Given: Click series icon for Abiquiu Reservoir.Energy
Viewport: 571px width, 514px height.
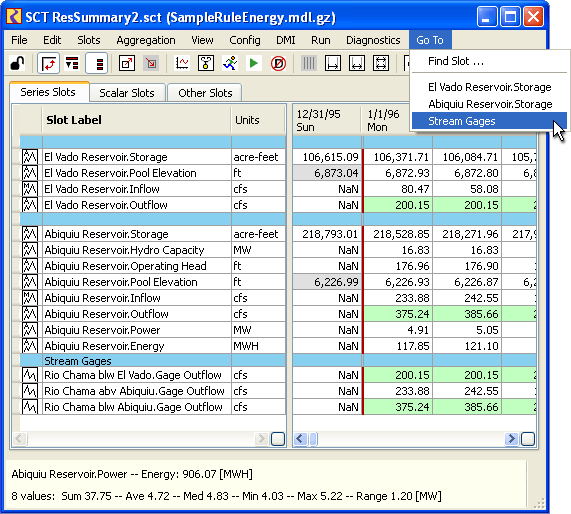Looking at the screenshot, I should pyautogui.click(x=30, y=346).
